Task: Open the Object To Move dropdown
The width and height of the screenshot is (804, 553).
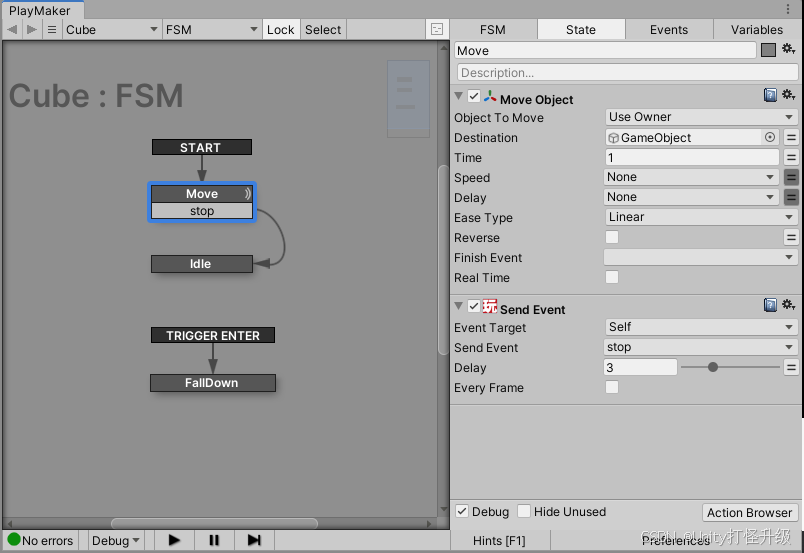Action: [x=701, y=117]
